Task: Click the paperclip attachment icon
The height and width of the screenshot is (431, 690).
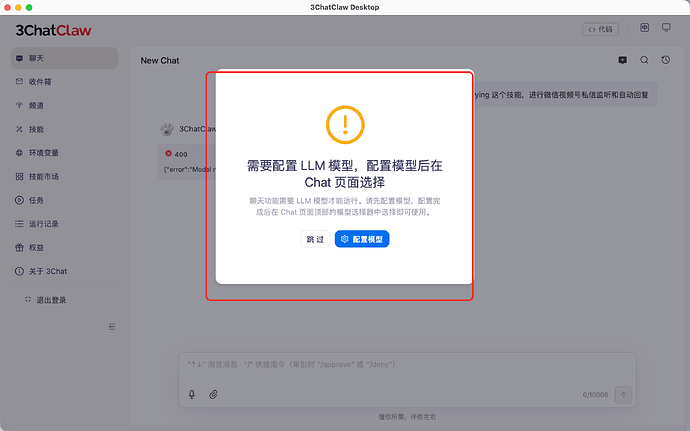Action: (x=213, y=394)
